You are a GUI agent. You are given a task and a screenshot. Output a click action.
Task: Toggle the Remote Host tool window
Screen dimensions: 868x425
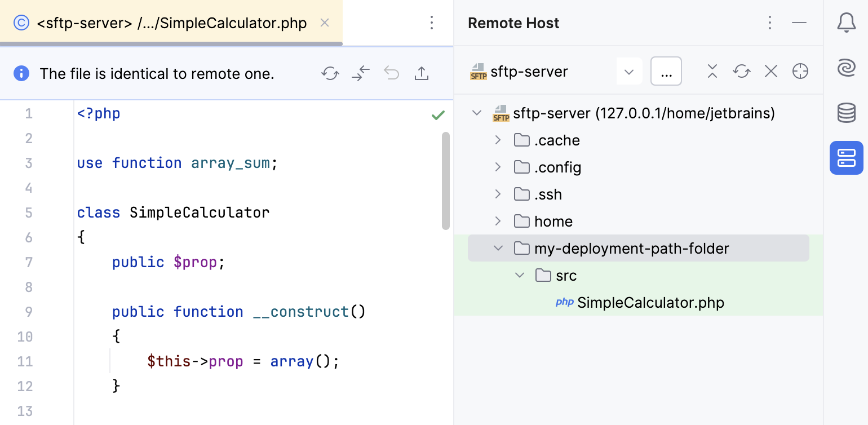(846, 158)
